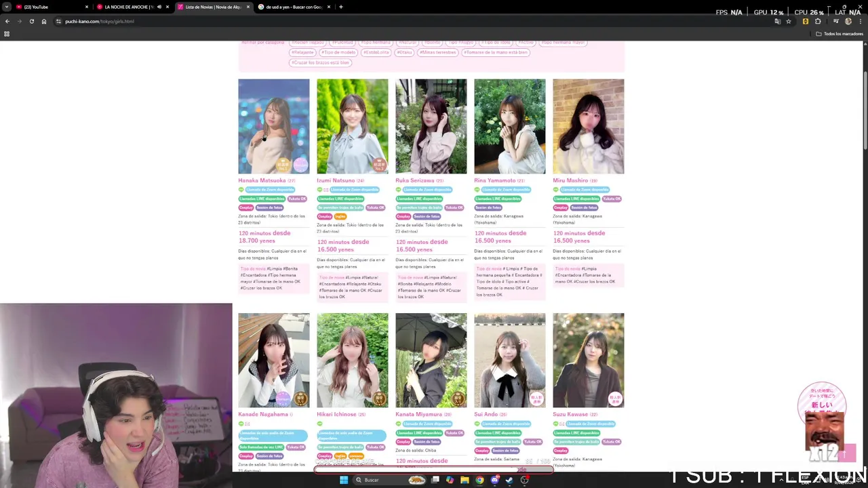This screenshot has width=868, height=488.
Task: Open Steam from the taskbar
Action: [x=509, y=480]
